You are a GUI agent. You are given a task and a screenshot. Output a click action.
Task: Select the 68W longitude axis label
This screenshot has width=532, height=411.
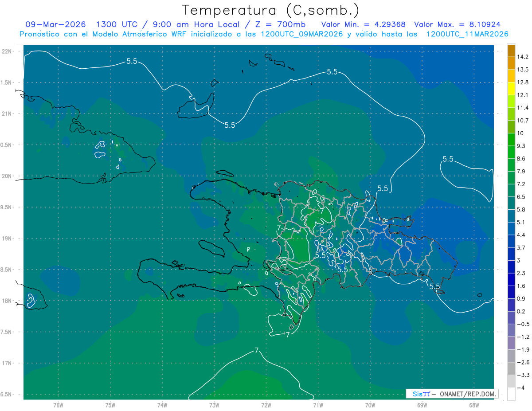473,405
